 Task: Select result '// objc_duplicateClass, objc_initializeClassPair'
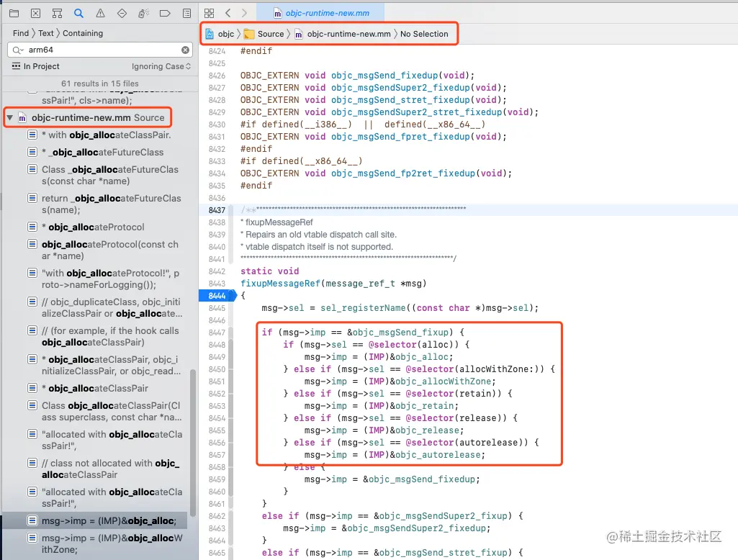107,307
